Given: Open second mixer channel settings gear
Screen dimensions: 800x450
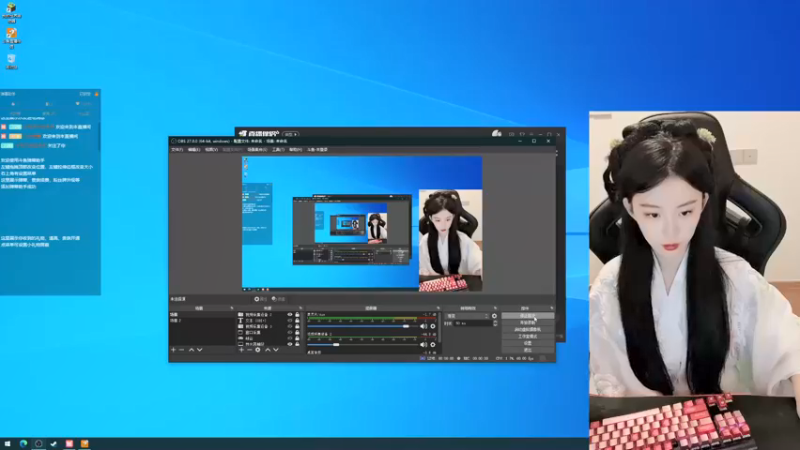Looking at the screenshot, I should (433, 344).
